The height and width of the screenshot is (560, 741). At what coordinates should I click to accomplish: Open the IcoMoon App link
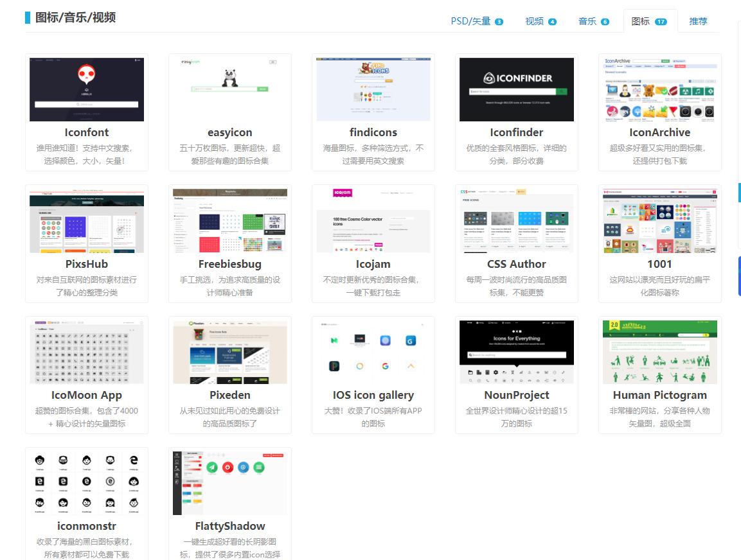coord(86,395)
